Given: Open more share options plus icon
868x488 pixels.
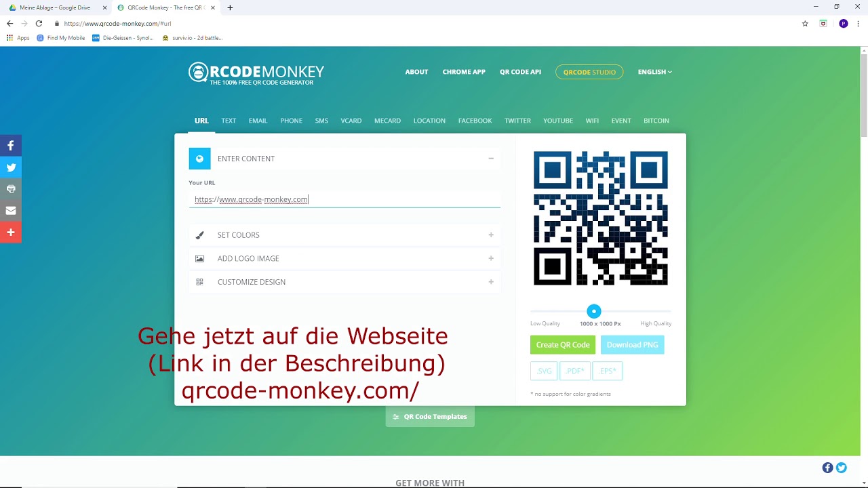Looking at the screenshot, I should pyautogui.click(x=11, y=232).
